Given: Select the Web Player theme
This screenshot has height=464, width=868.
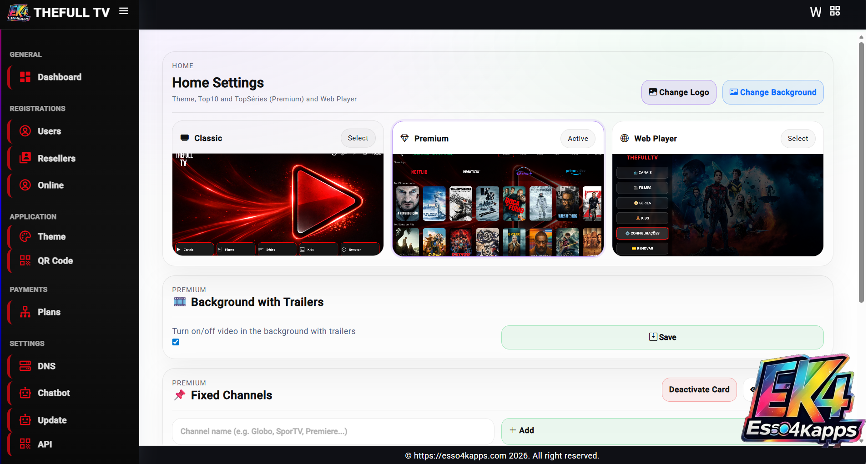Looking at the screenshot, I should (797, 139).
